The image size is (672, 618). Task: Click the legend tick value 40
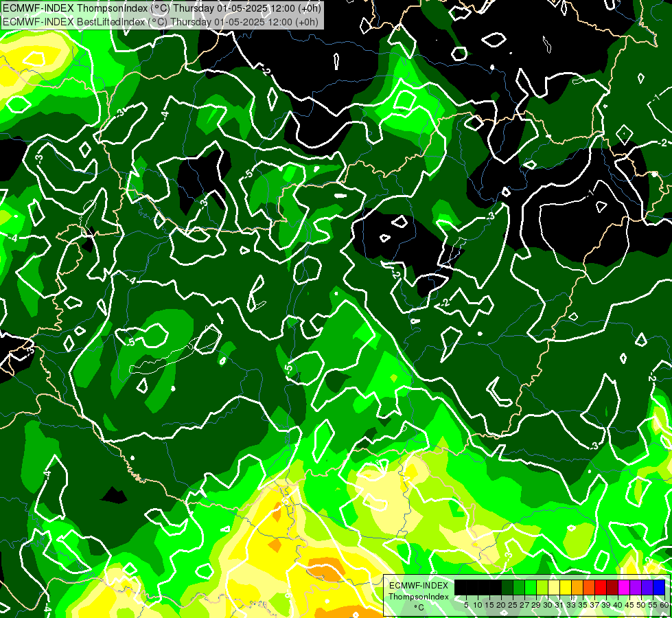pyautogui.click(x=618, y=605)
